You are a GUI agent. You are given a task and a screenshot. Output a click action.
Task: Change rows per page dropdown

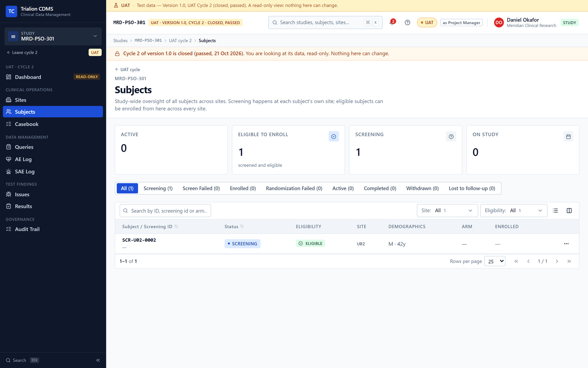495,261
